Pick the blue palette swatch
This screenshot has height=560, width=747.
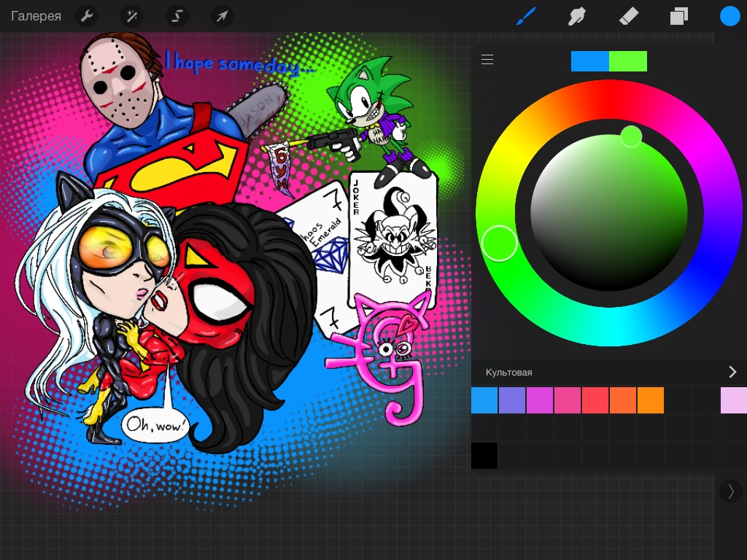[484, 400]
